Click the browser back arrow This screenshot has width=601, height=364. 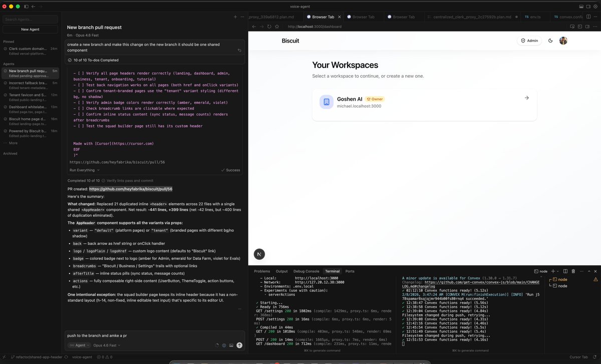click(x=254, y=26)
